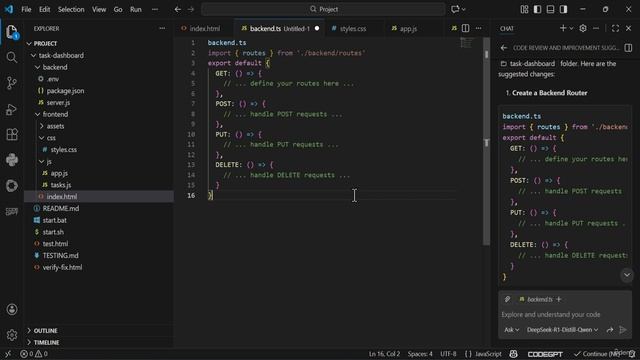This screenshot has width=640, height=360.
Task: Split the editor to the right
Action: click(x=465, y=28)
